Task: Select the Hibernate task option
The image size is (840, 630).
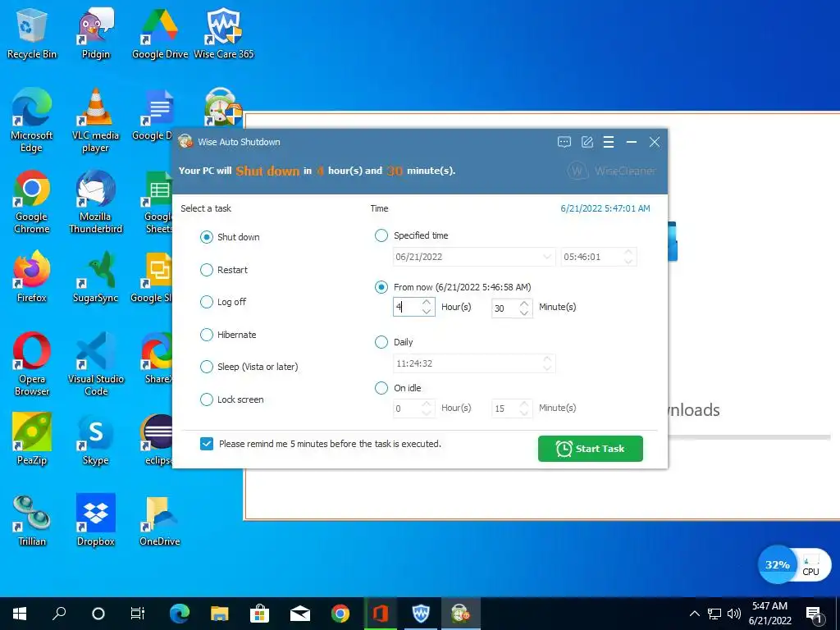Action: (206, 335)
